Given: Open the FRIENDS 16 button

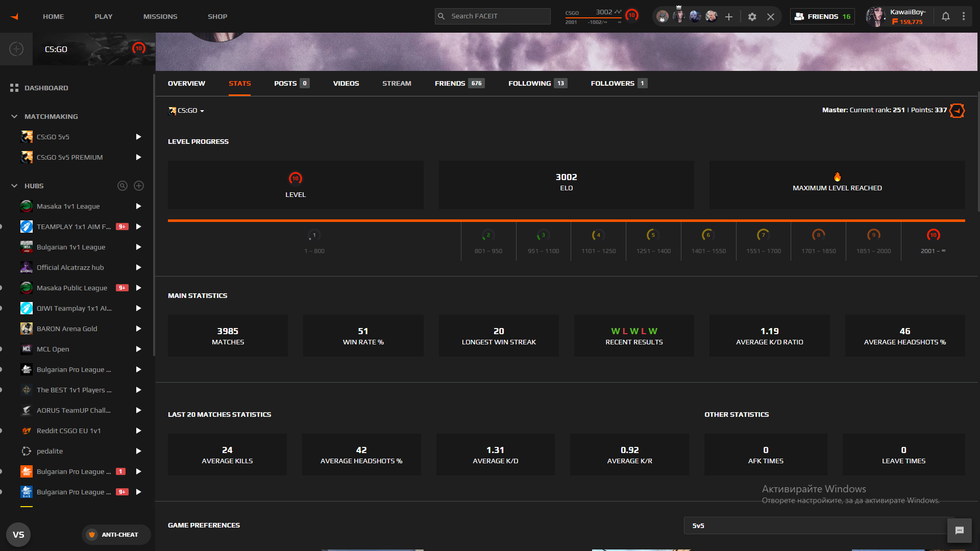Looking at the screenshot, I should tap(822, 16).
